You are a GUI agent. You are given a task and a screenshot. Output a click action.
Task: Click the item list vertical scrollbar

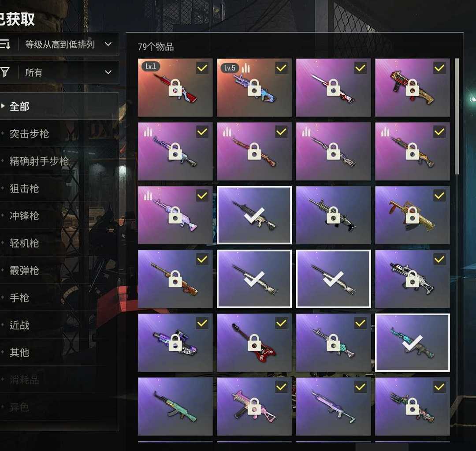click(457, 117)
